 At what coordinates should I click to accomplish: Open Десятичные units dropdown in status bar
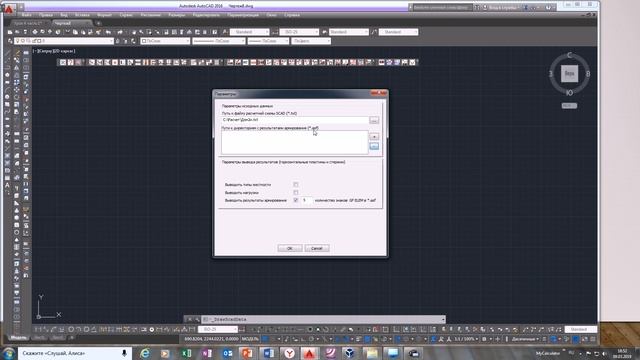coord(524,339)
